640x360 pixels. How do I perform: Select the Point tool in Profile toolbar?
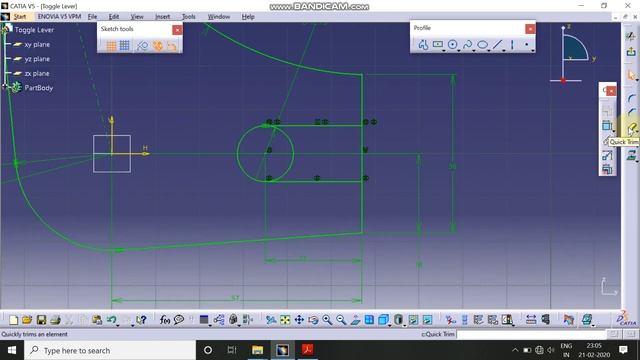coord(527,44)
